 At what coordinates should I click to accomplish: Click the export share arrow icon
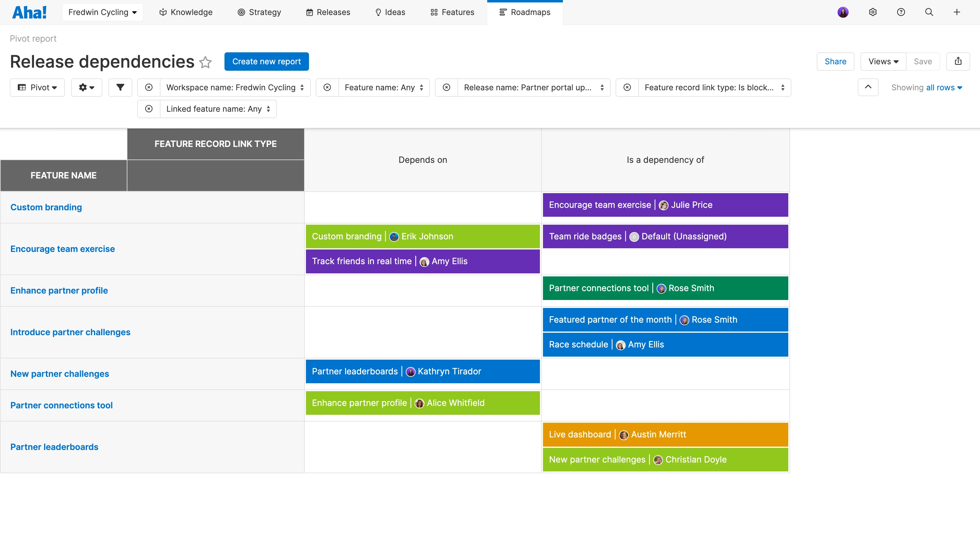(958, 61)
